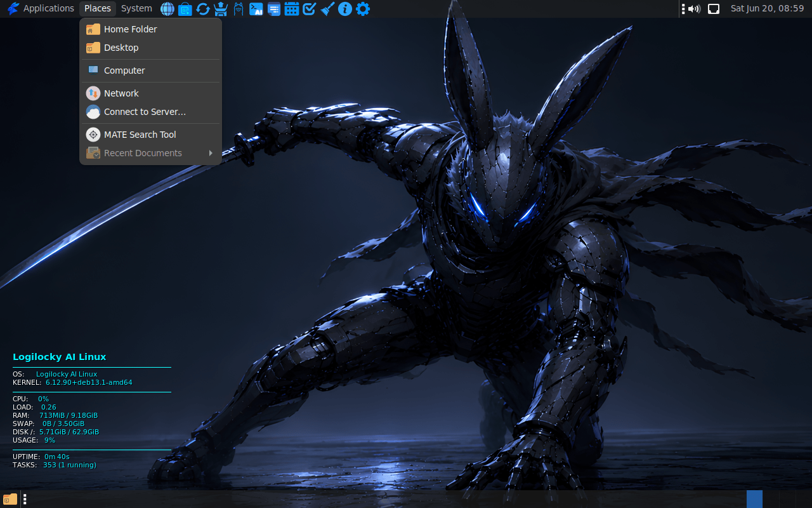Open the round info "i" icon
The image size is (812, 508).
(345, 9)
